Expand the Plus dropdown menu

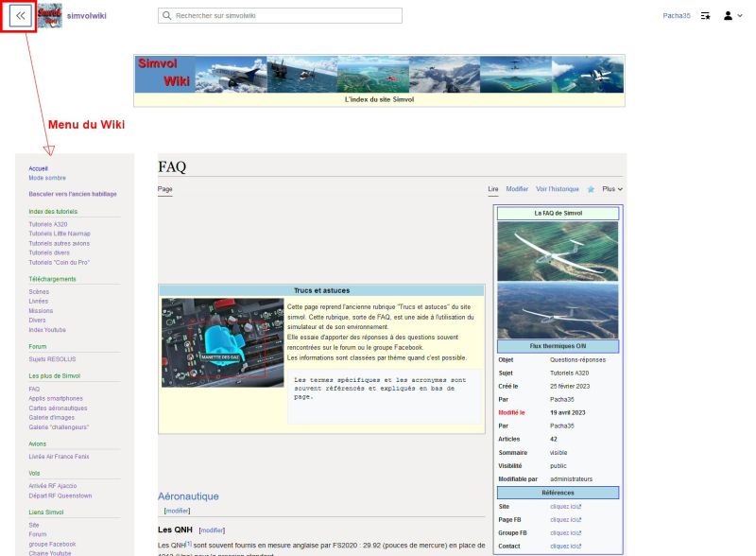(612, 189)
